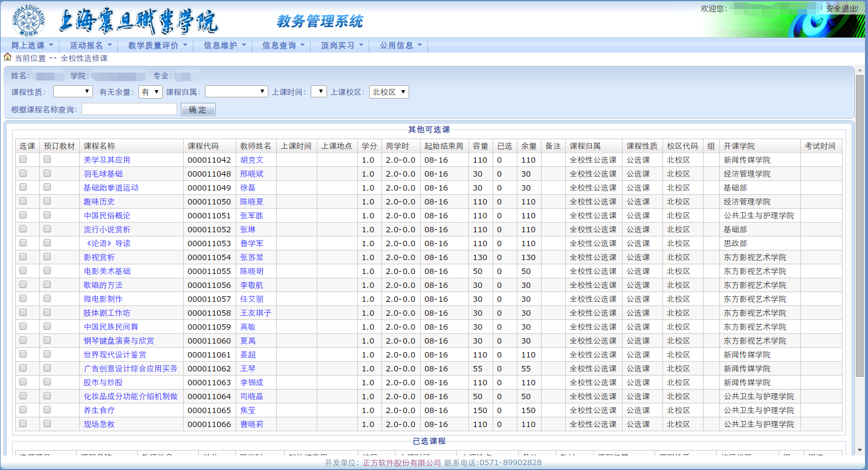
Task: Select the 选课 checkbox for 影视赏析
Action: point(23,257)
